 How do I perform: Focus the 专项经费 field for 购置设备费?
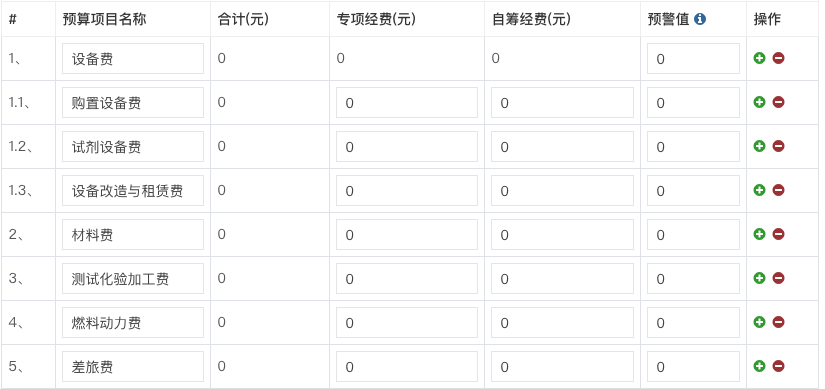pos(407,103)
